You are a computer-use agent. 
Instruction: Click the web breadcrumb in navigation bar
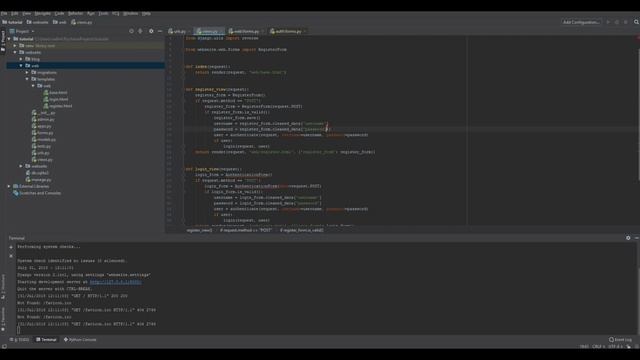[x=60, y=22]
